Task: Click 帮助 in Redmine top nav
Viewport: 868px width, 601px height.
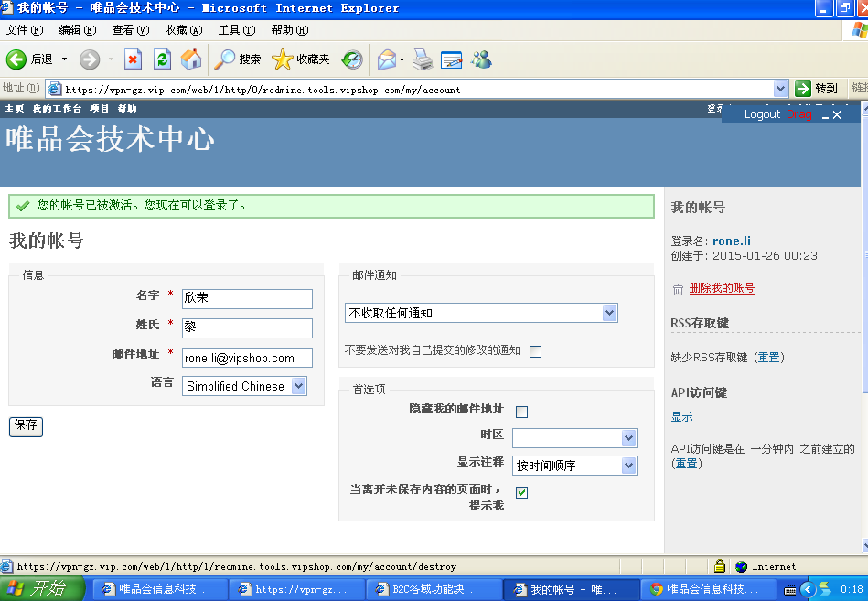Action: [127, 108]
